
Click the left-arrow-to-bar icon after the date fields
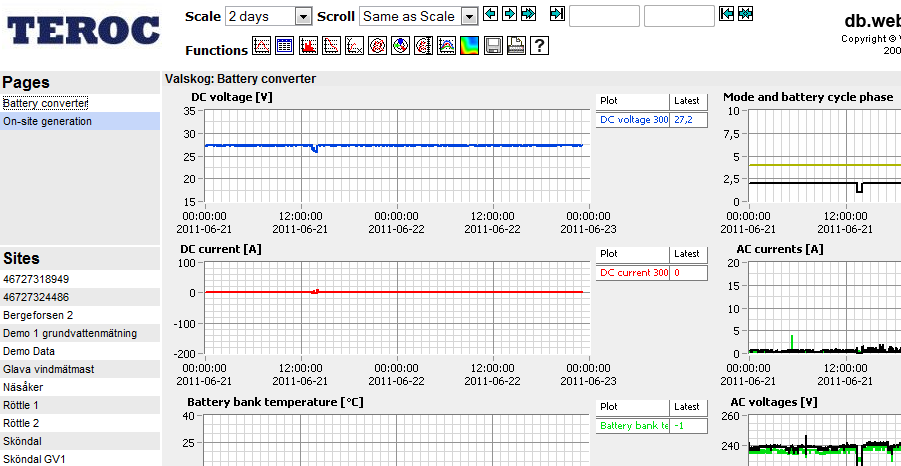tap(726, 13)
